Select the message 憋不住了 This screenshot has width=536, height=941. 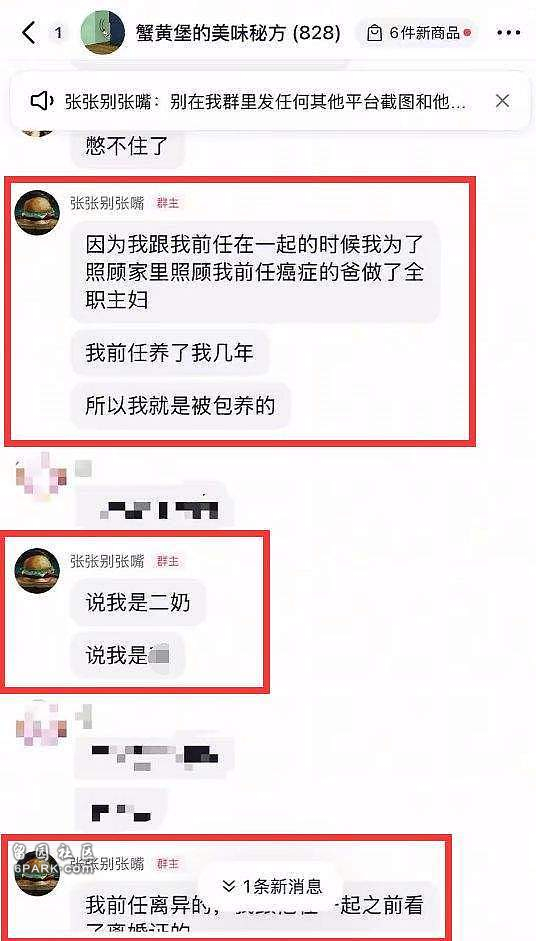pyautogui.click(x=127, y=148)
